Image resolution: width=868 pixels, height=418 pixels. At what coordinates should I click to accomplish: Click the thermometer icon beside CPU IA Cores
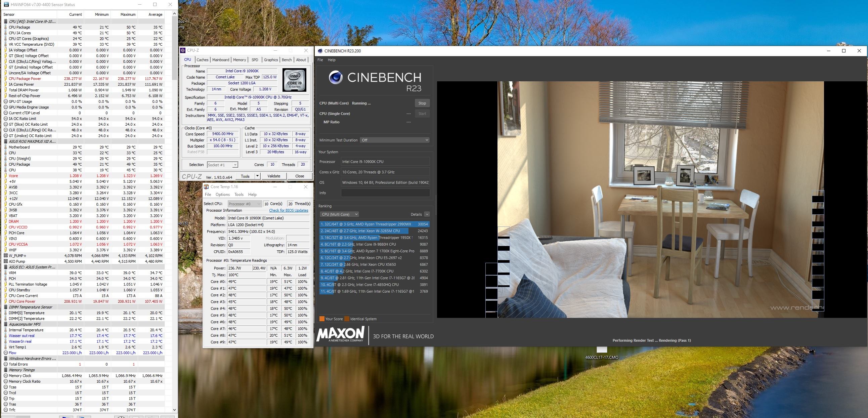[x=5, y=33]
